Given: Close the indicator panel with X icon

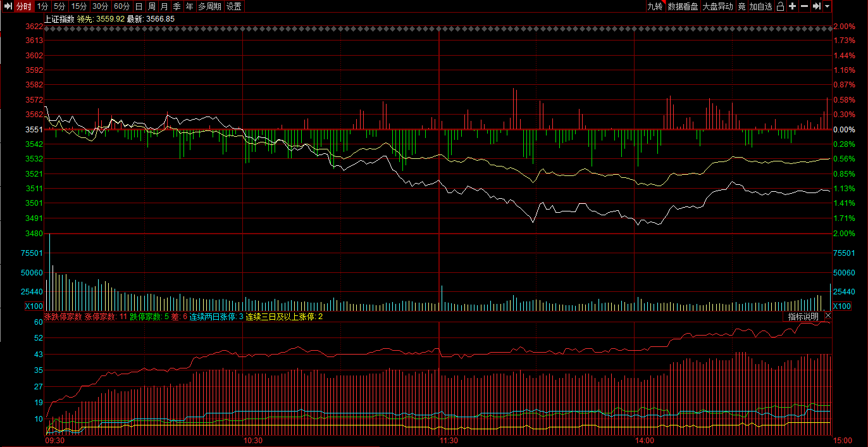Looking at the screenshot, I should click(x=827, y=316).
